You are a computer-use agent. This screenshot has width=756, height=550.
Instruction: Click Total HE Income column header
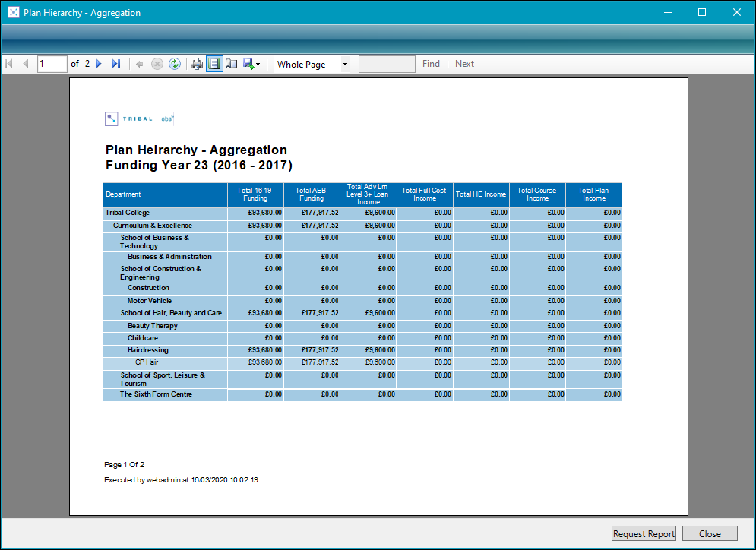coord(481,194)
